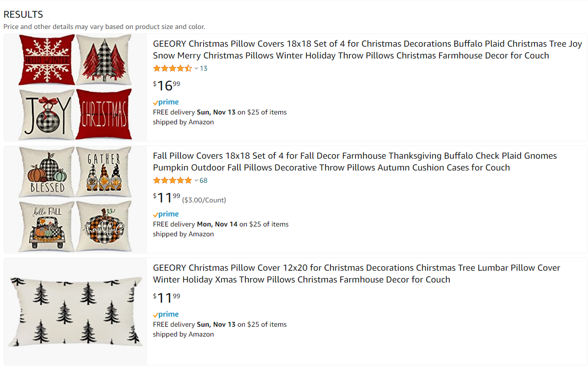Click the $11.99 price with $3.00/Count
588x367 pixels.
[x=167, y=198]
